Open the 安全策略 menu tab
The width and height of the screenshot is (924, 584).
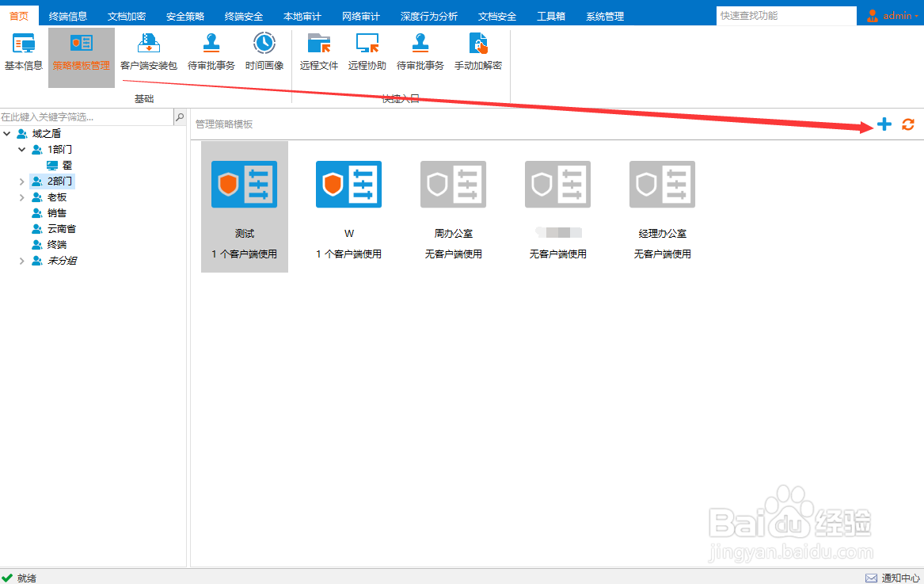tap(185, 16)
